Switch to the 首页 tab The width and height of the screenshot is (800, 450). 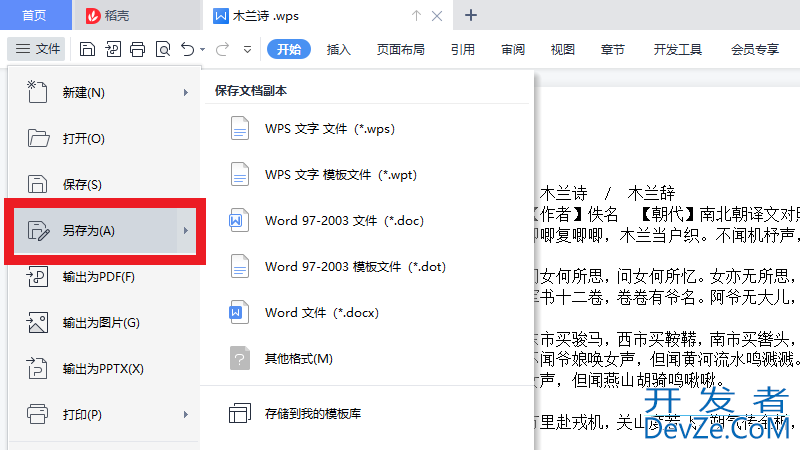tap(35, 15)
